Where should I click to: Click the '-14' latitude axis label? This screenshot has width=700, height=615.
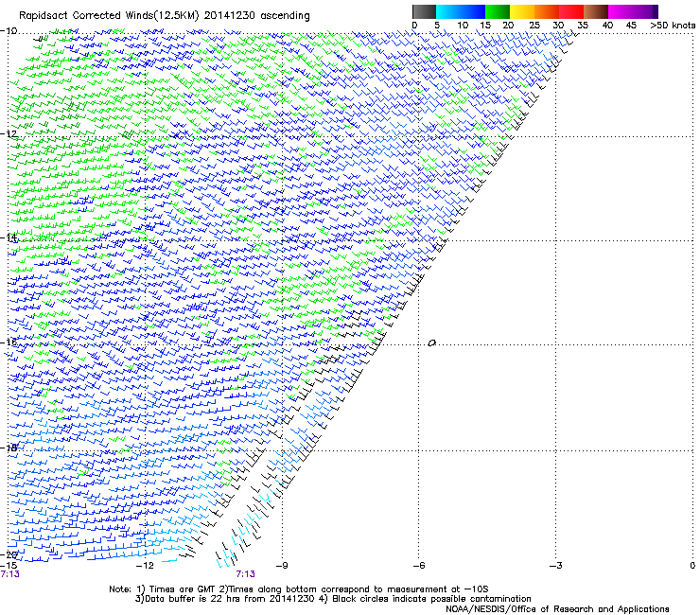point(9,238)
